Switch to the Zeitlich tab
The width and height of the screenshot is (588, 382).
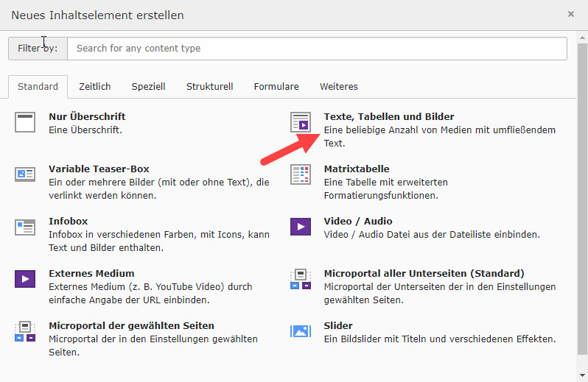pos(95,87)
